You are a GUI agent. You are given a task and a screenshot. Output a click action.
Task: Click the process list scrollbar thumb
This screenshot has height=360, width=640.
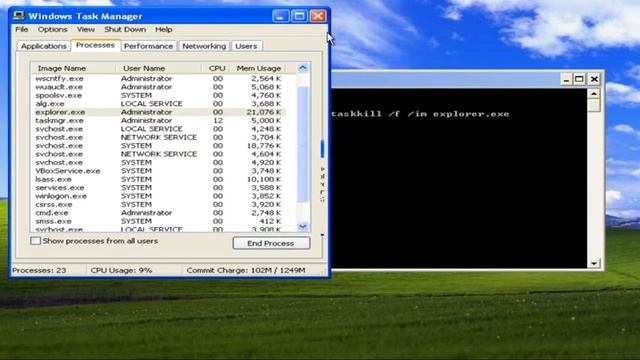pos(303,144)
